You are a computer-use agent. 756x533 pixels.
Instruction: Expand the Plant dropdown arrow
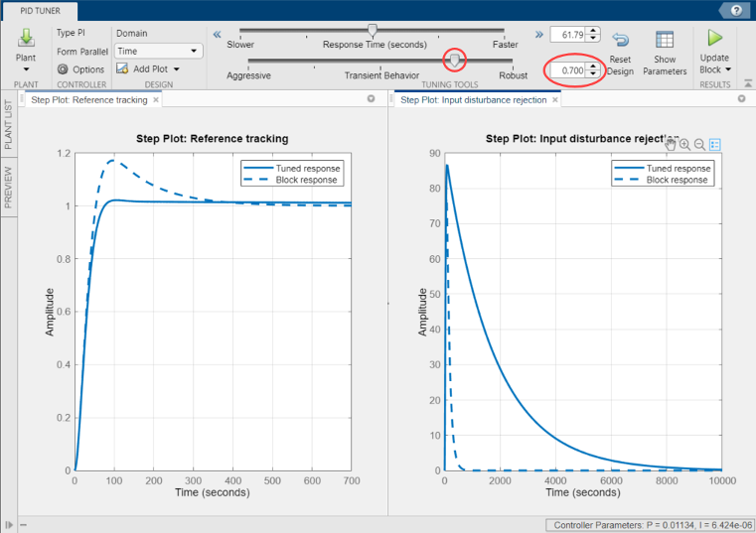click(26, 69)
